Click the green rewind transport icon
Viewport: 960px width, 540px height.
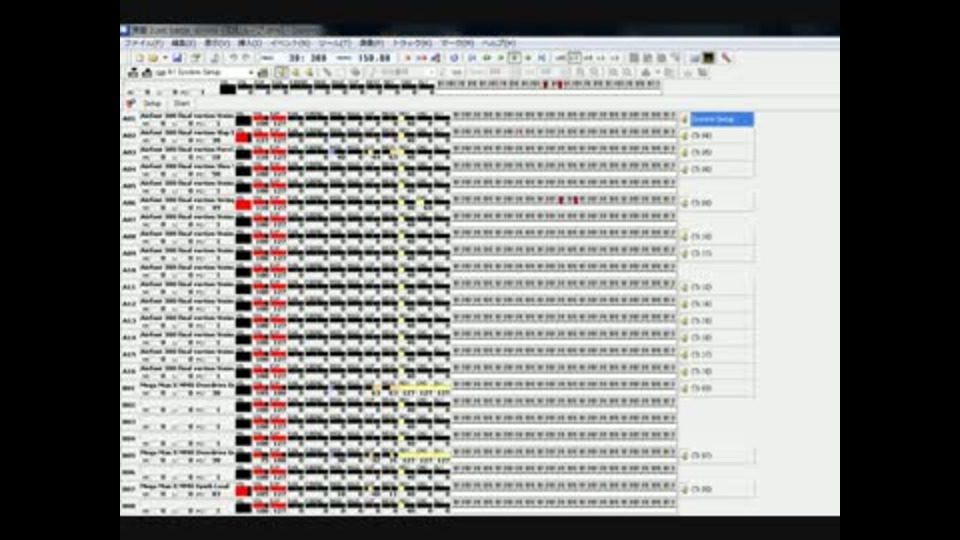coord(486,58)
